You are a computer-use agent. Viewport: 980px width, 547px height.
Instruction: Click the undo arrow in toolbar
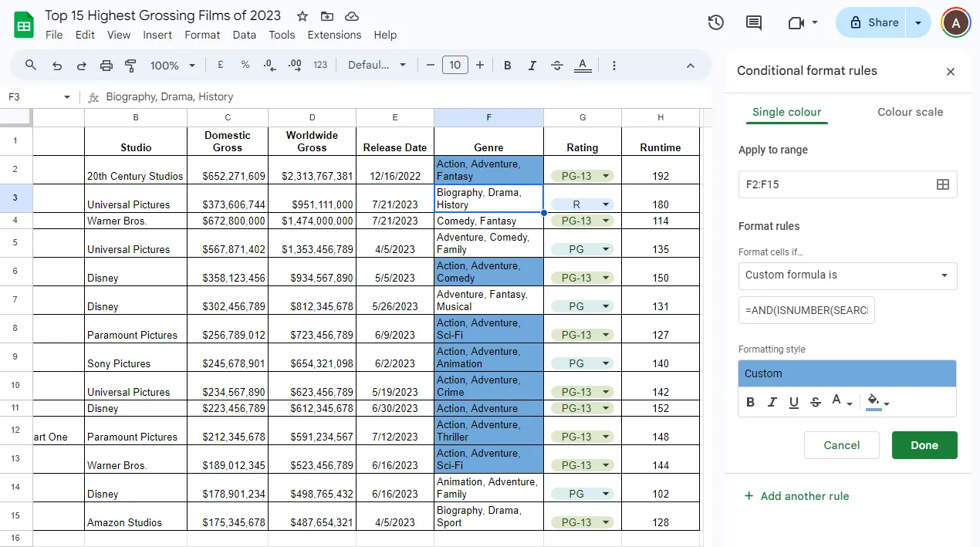pyautogui.click(x=57, y=66)
